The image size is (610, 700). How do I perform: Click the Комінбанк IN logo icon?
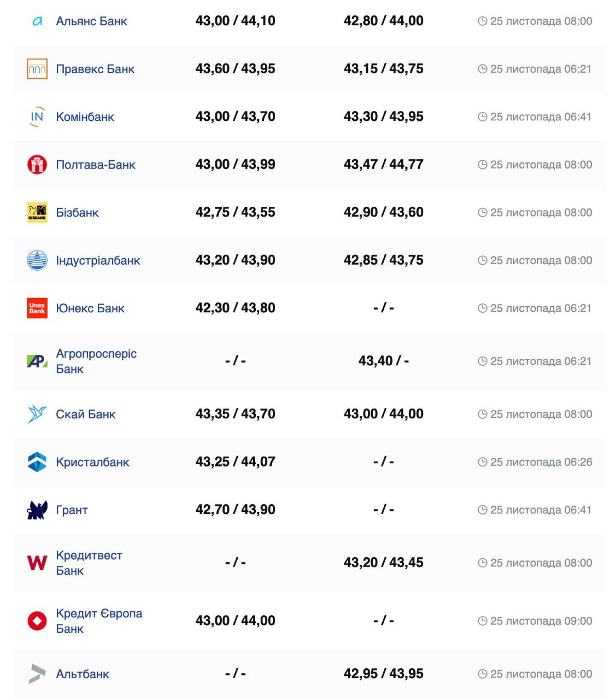pyautogui.click(x=37, y=116)
